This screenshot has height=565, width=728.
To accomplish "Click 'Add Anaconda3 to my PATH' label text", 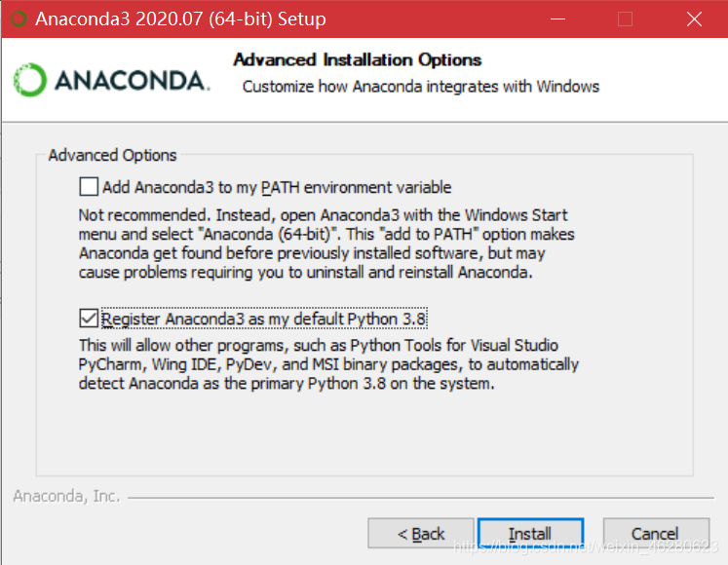I will tap(277, 187).
